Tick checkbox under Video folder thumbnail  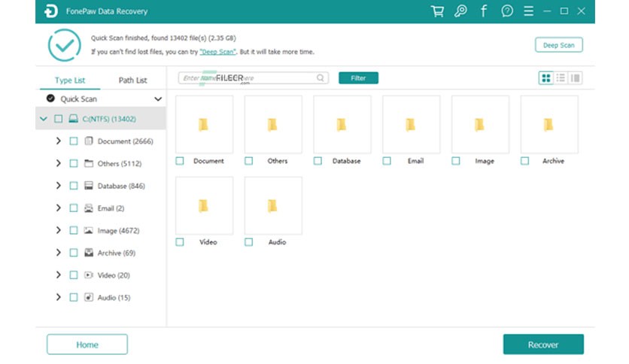(180, 242)
